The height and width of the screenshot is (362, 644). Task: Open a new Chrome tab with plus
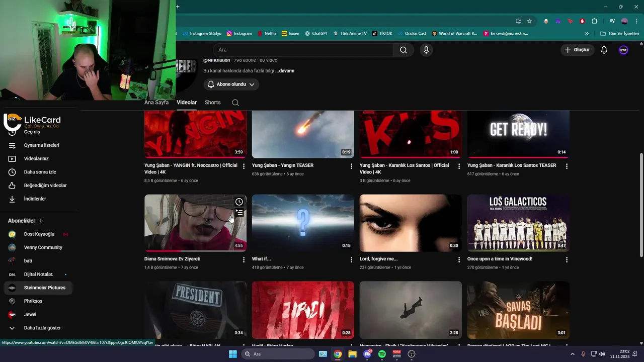point(178,7)
